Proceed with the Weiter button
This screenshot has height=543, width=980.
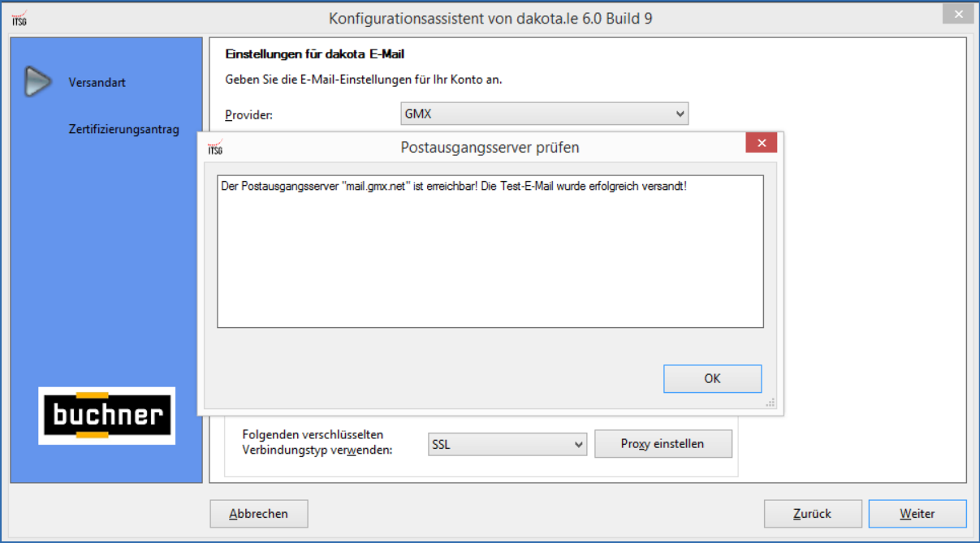917,514
